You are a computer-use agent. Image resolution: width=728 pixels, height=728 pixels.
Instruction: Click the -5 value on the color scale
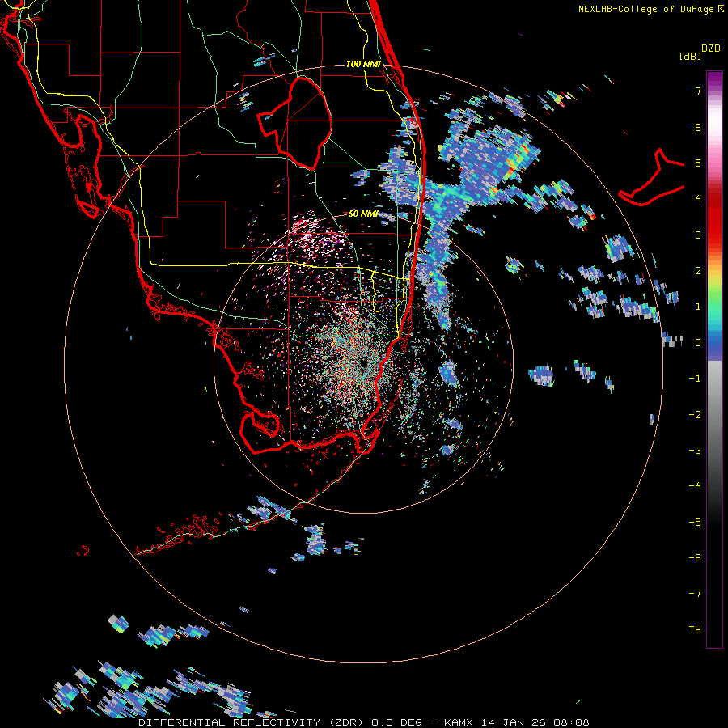[695, 522]
